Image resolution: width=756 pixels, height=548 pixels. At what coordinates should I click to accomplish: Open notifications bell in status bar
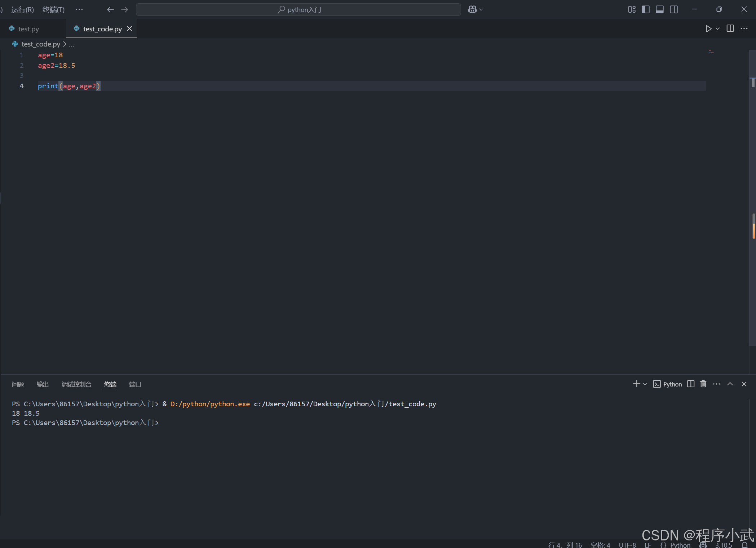coord(744,545)
